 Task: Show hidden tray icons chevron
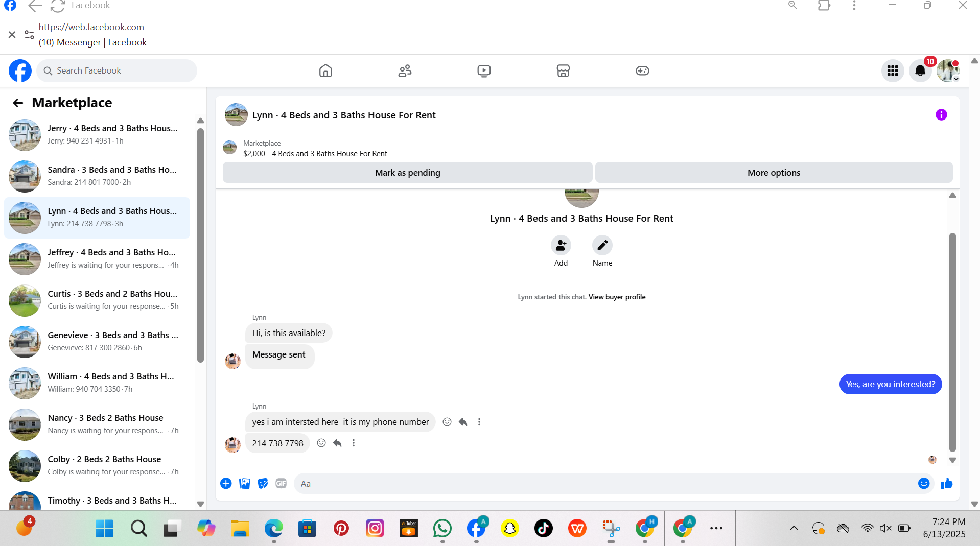pyautogui.click(x=794, y=528)
